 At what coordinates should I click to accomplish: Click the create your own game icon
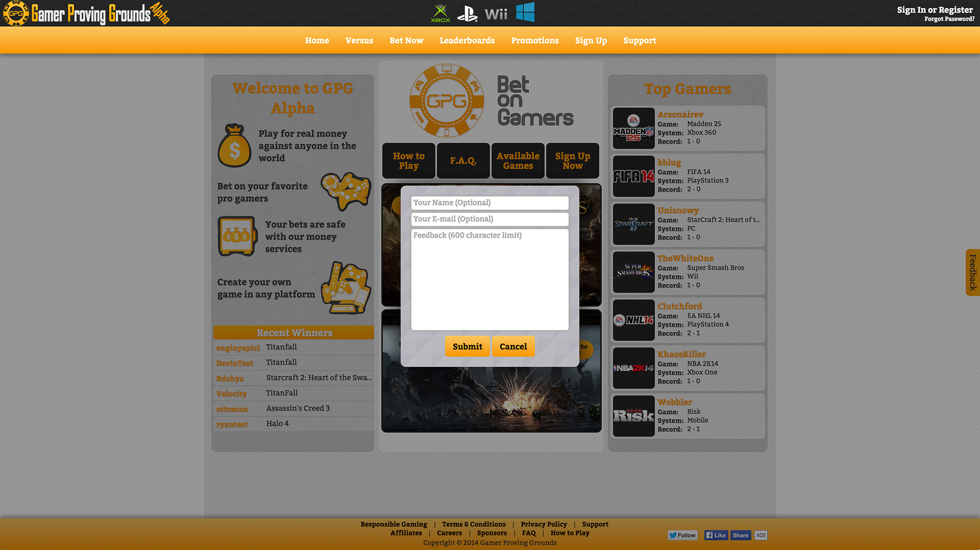tap(346, 288)
